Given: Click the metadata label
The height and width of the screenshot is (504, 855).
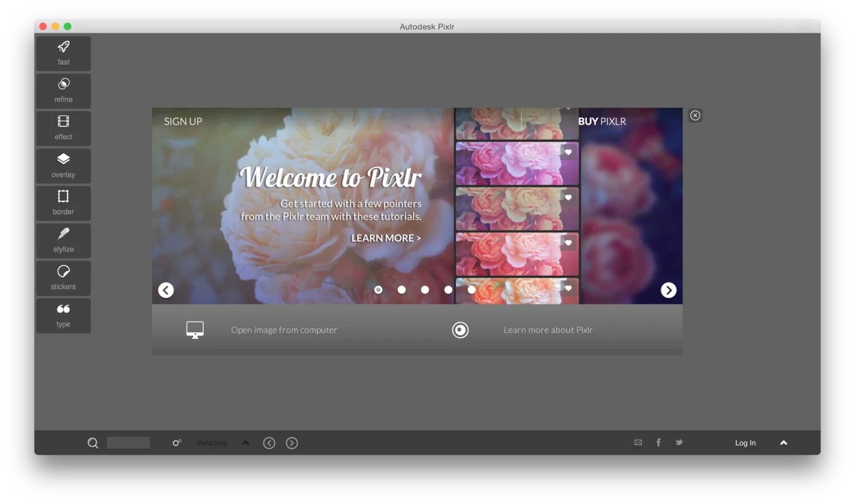Looking at the screenshot, I should pos(212,443).
